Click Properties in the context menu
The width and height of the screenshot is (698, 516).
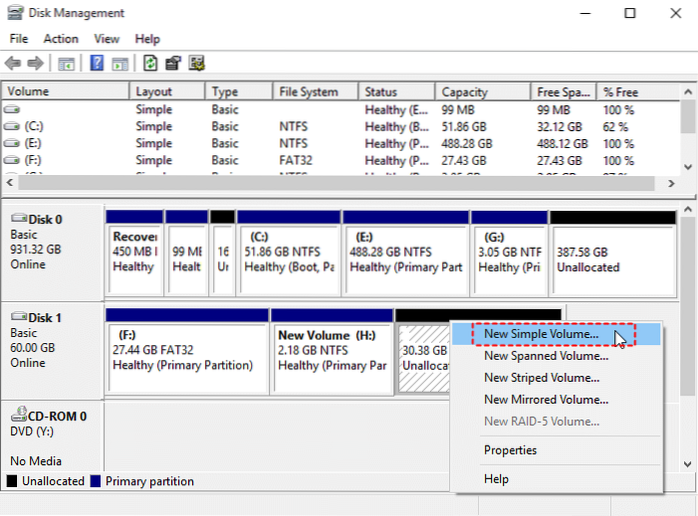tap(510, 450)
